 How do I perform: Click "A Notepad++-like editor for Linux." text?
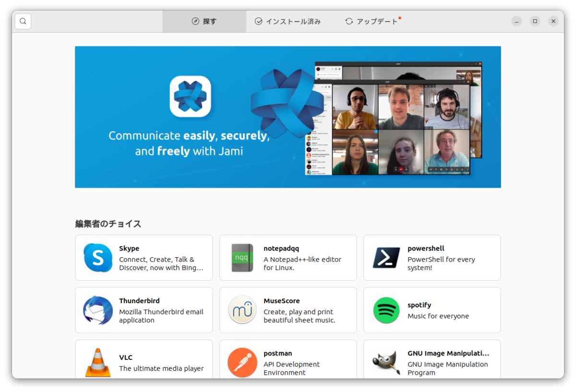(x=302, y=263)
